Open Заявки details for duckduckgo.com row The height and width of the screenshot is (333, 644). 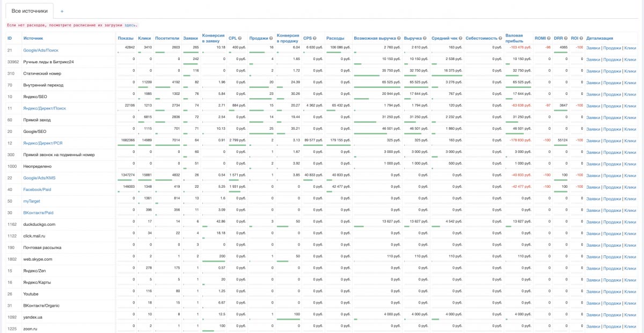pos(593,222)
